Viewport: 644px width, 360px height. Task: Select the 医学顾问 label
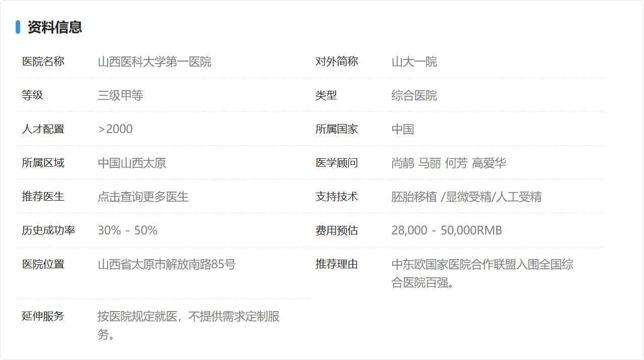tap(337, 163)
